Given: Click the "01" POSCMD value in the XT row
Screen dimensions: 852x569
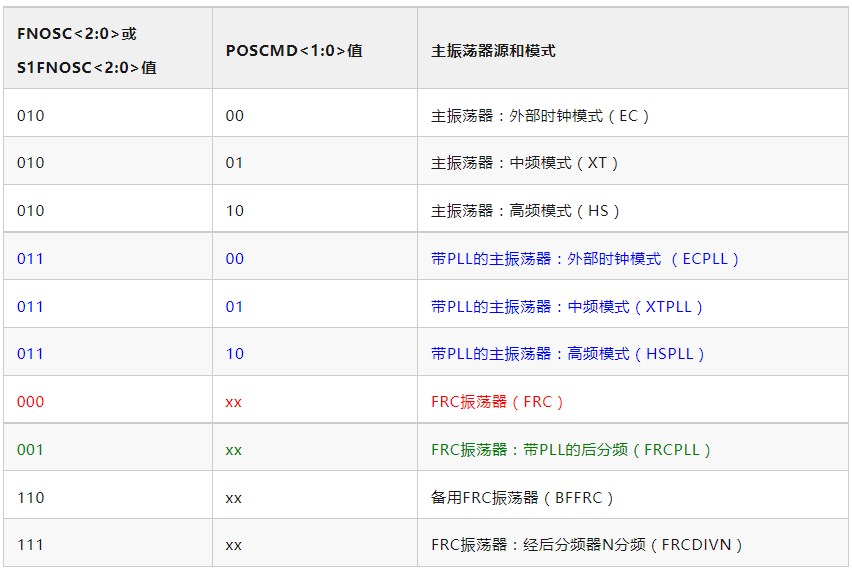Looking at the screenshot, I should 234,163.
